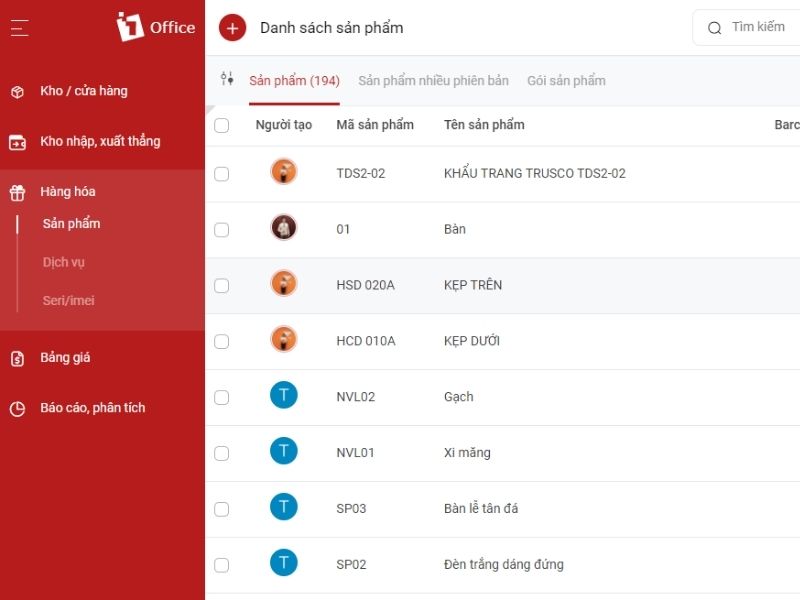Tick checkbox for product 01 Bàn
The height and width of the screenshot is (600, 800).
click(221, 230)
